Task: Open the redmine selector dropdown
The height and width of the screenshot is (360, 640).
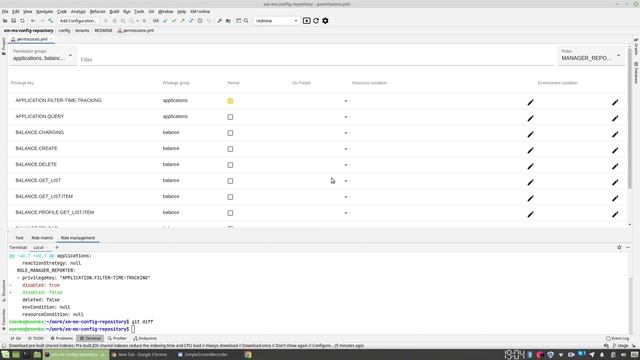Action: pyautogui.click(x=276, y=20)
